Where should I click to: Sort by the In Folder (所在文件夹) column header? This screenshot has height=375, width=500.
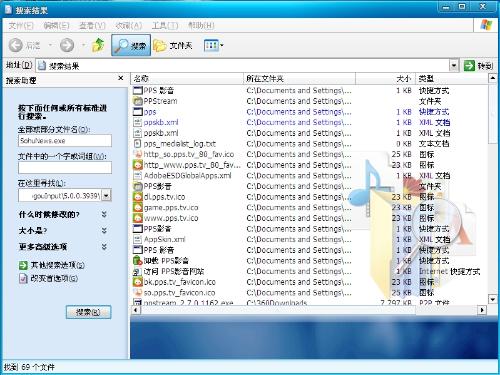pos(299,79)
